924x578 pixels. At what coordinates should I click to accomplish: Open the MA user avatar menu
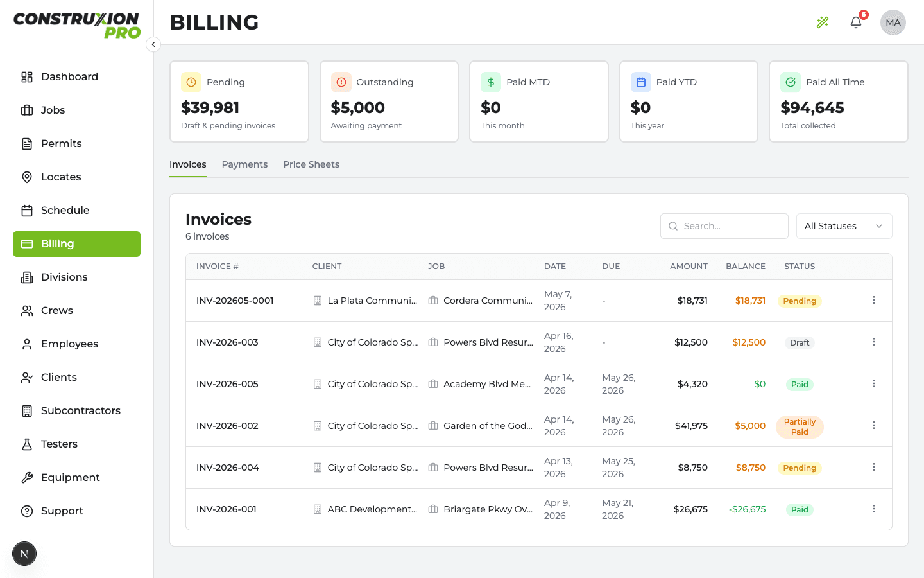(x=893, y=22)
